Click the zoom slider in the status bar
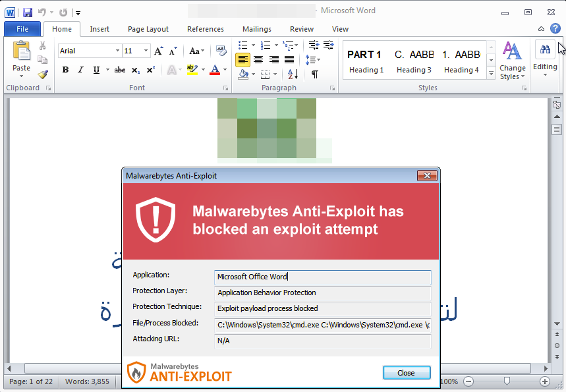Image resolution: width=566 pixels, height=392 pixels. point(506,381)
